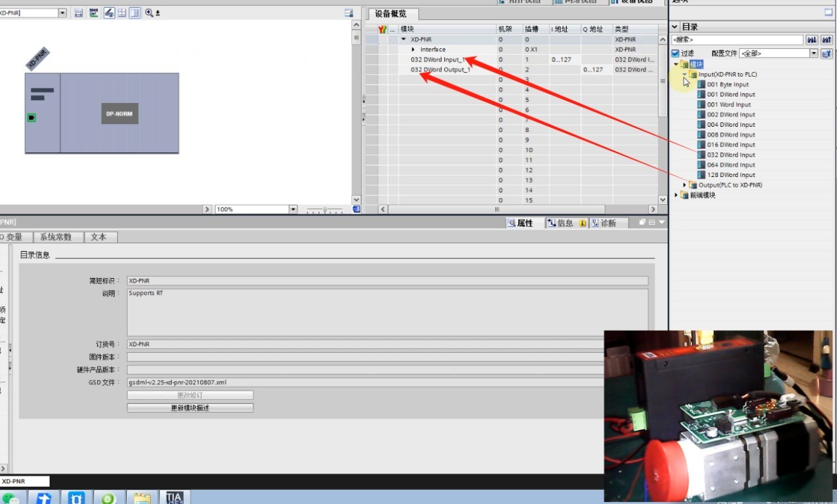Image resolution: width=837 pixels, height=504 pixels.
Task: Click the DP-NORM module in device graphic
Action: click(120, 114)
